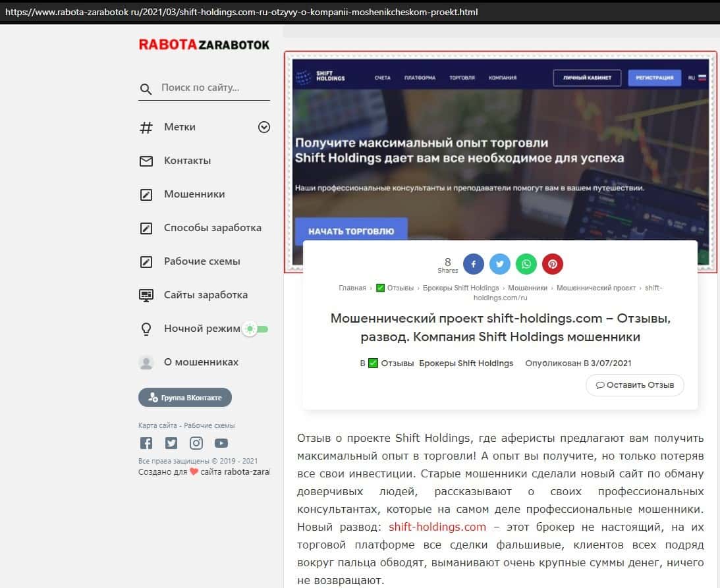The height and width of the screenshot is (588, 720).
Task: Click the pencil icon beside Способы заработка
Action: click(x=146, y=228)
